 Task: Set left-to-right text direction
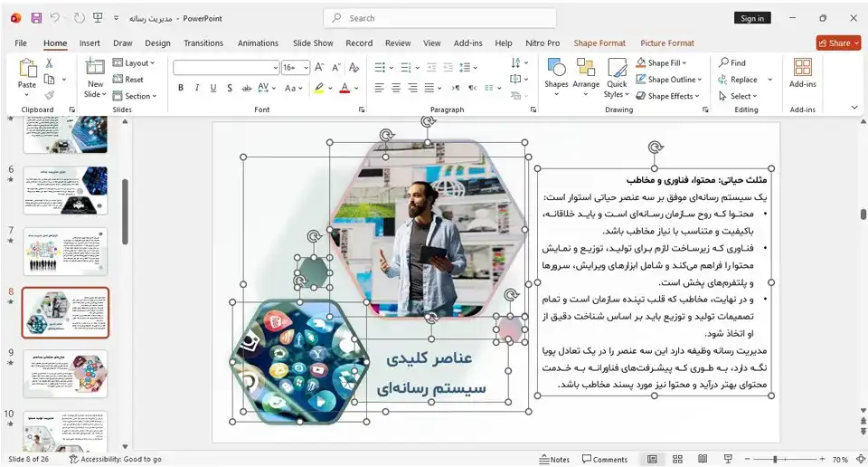click(x=456, y=88)
